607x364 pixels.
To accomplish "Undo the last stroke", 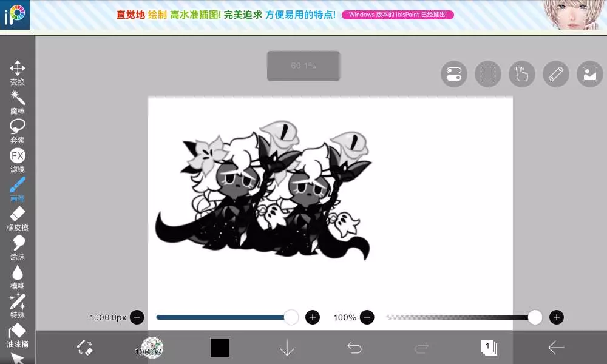I will click(x=354, y=348).
